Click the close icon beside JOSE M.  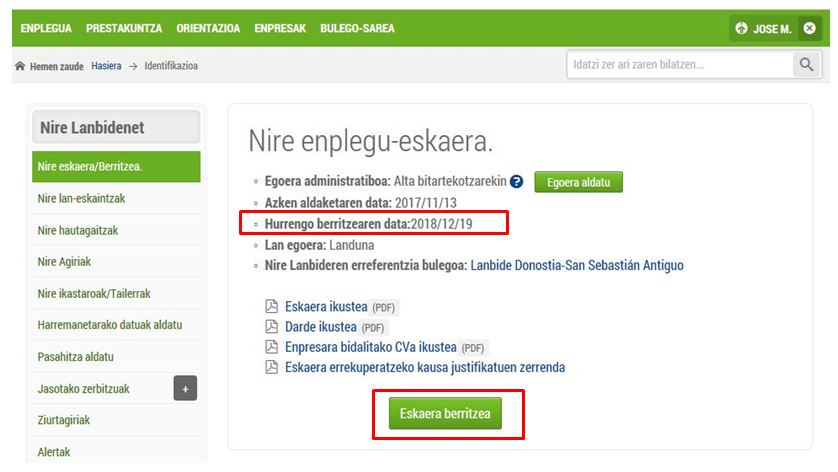pyautogui.click(x=809, y=28)
